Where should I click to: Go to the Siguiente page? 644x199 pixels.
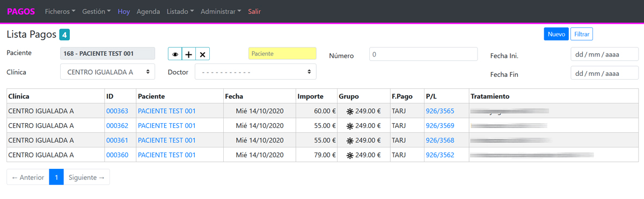[86, 177]
